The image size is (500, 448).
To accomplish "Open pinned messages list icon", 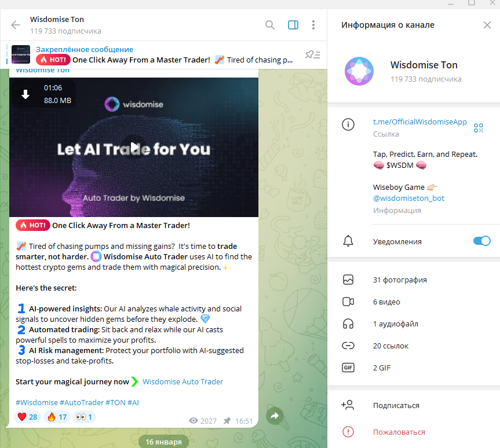I will click(x=312, y=55).
